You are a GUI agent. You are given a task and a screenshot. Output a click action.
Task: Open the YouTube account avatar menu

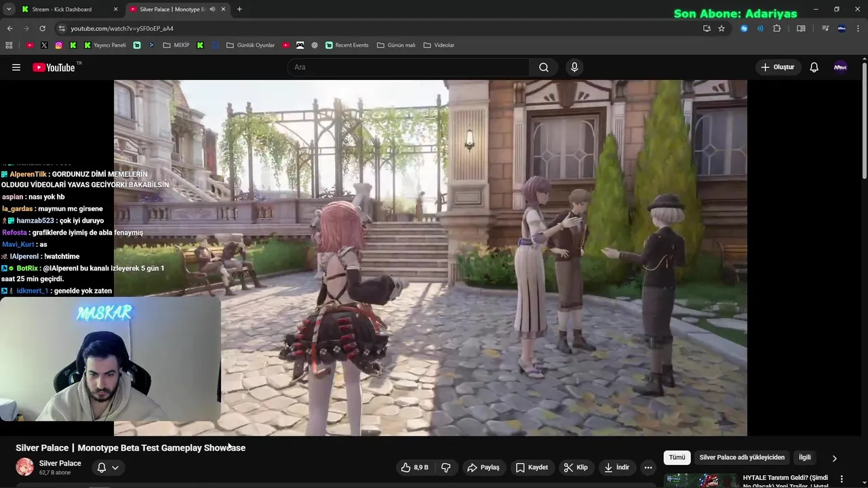click(x=840, y=67)
